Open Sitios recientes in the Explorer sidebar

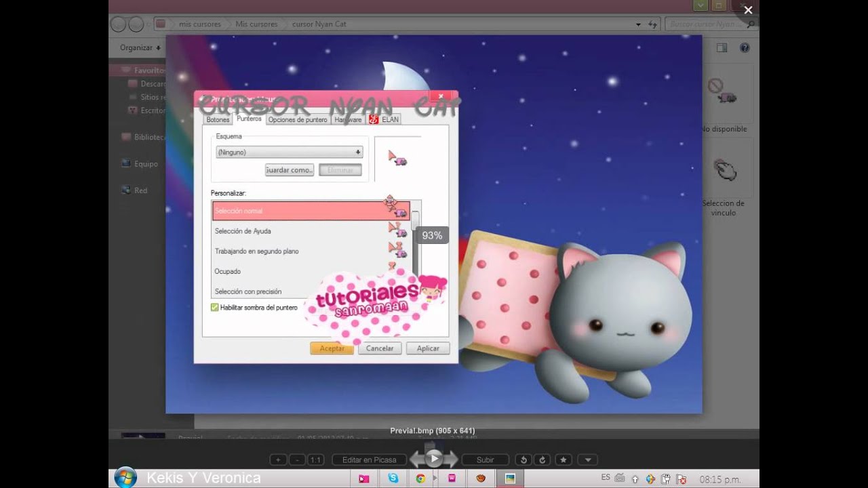tap(147, 97)
